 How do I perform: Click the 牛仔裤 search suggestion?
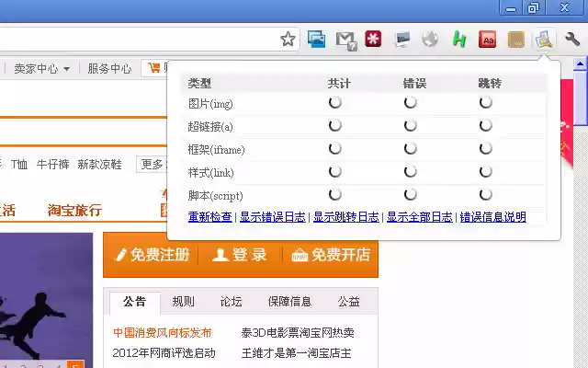coord(53,165)
